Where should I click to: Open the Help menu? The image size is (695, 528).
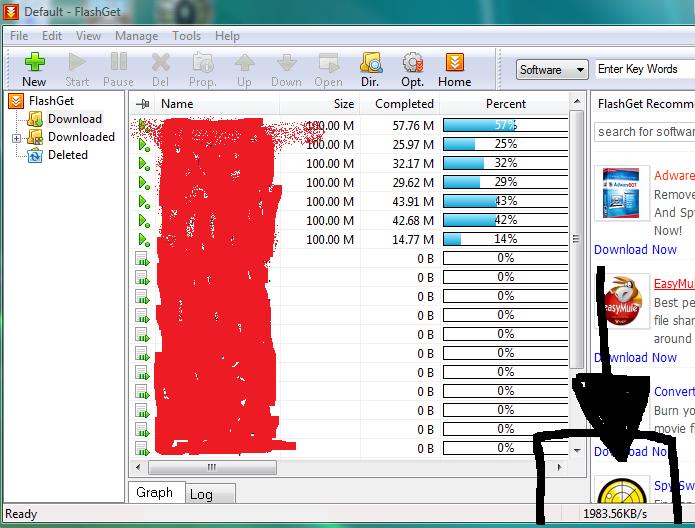(227, 35)
